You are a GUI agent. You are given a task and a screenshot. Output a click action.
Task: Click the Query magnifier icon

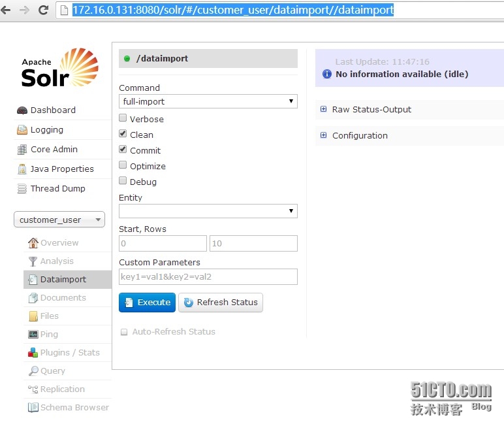point(33,371)
